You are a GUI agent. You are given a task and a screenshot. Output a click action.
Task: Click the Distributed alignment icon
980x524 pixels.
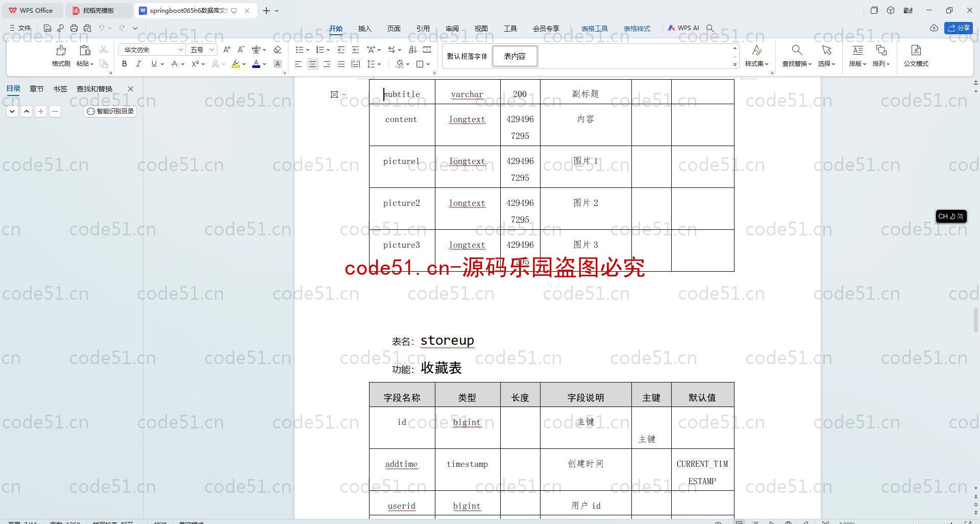tap(356, 64)
